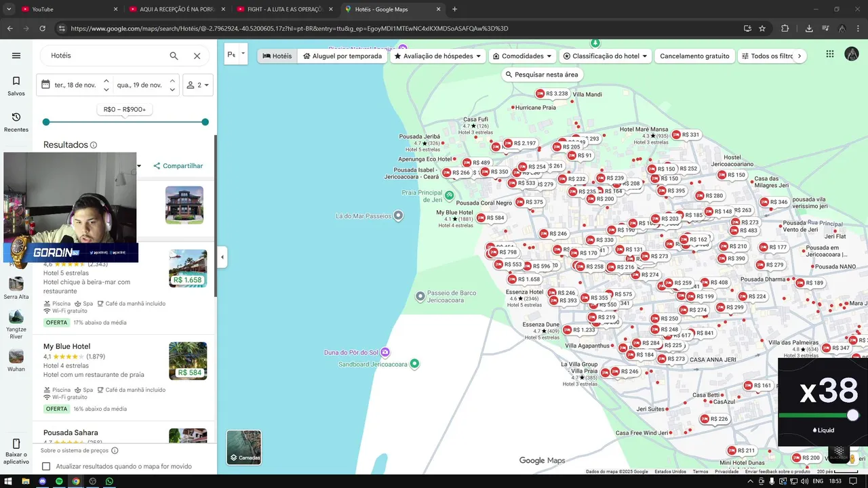Click the minimum price slider handle
Image resolution: width=868 pixels, height=488 pixels.
tap(46, 122)
